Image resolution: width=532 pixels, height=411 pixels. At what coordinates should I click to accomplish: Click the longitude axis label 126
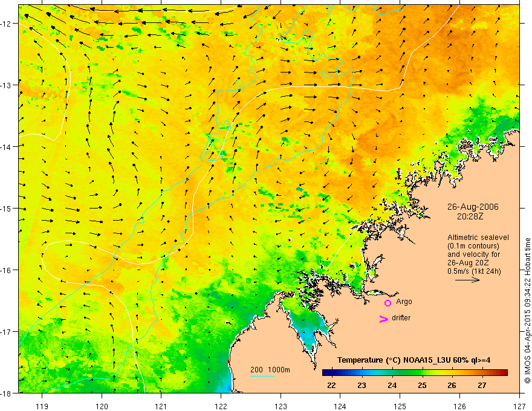[459, 406]
